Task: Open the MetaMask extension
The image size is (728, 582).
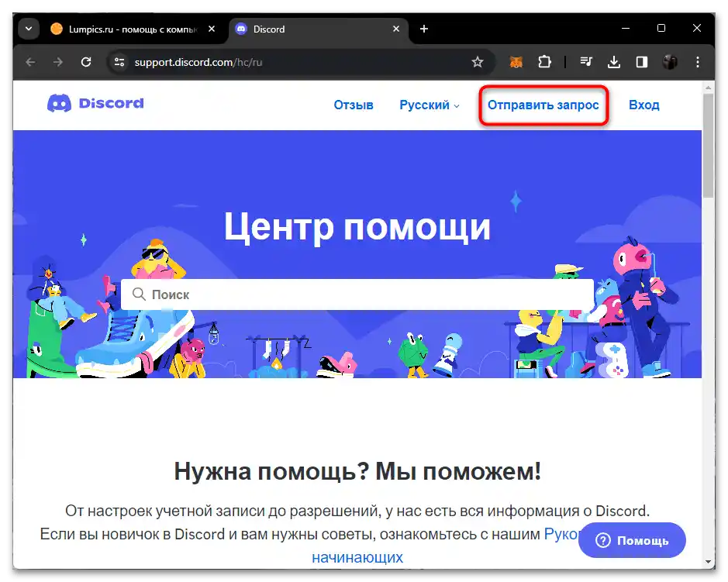Action: click(516, 62)
